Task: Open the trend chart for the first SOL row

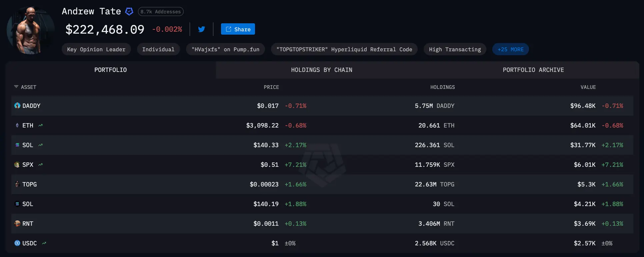Action: (x=41, y=145)
